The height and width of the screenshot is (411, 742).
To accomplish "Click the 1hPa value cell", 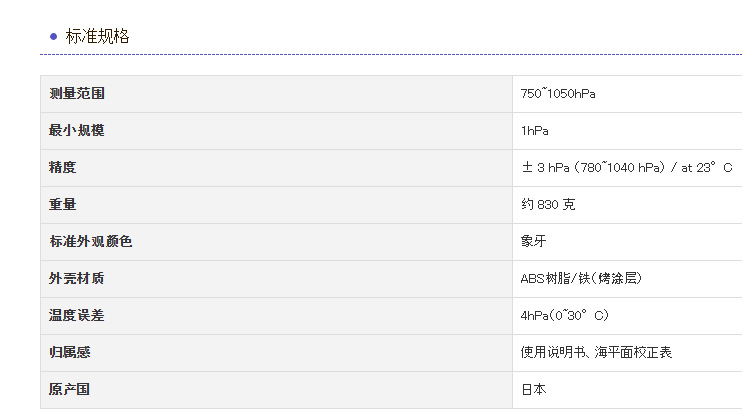I will 534,131.
